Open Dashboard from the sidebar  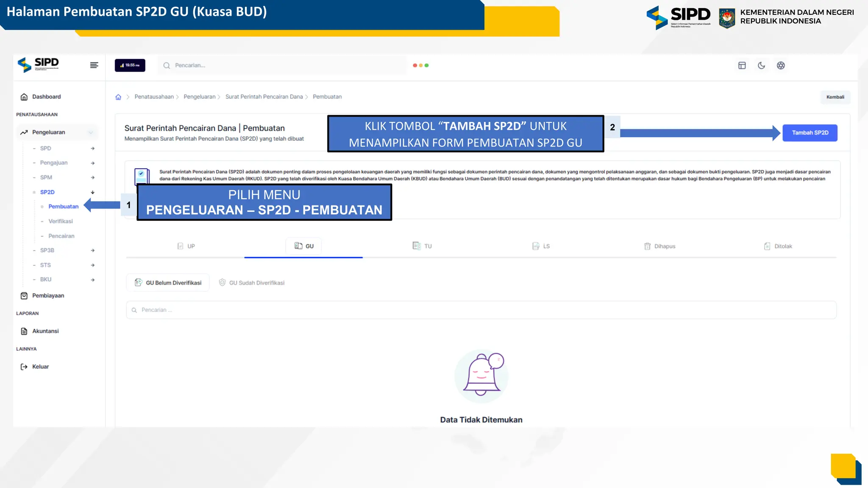(46, 97)
